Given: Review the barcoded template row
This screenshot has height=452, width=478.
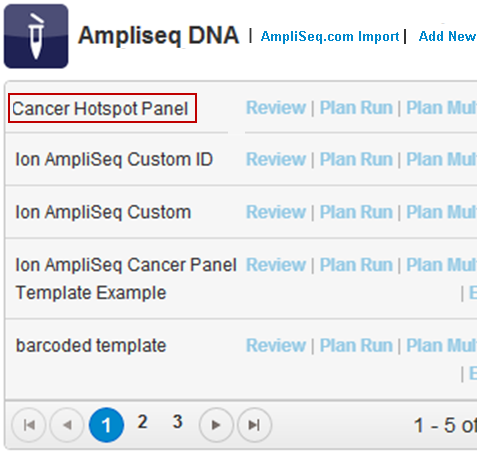Looking at the screenshot, I should [276, 345].
